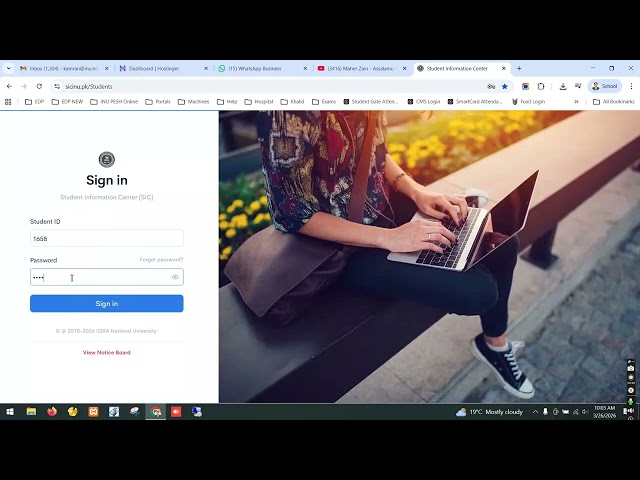The image size is (640, 480).
Task: Open the Windows Start menu
Action: pyautogui.click(x=10, y=412)
